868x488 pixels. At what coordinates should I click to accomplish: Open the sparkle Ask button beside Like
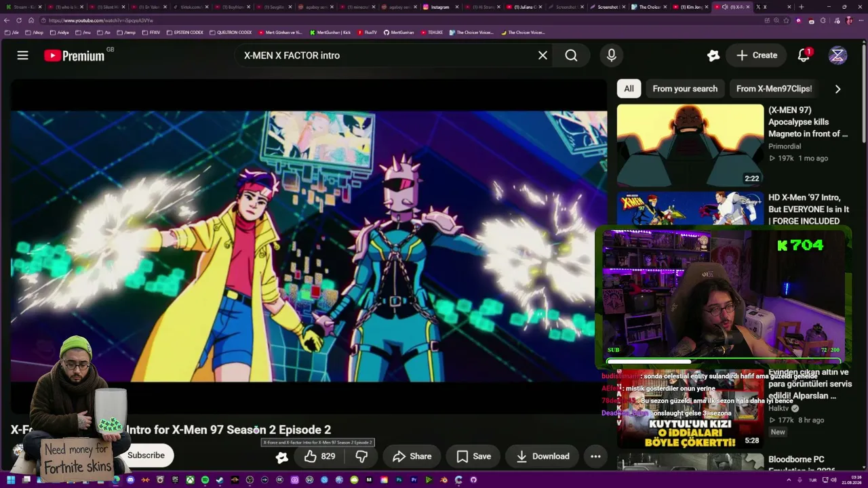(282, 457)
